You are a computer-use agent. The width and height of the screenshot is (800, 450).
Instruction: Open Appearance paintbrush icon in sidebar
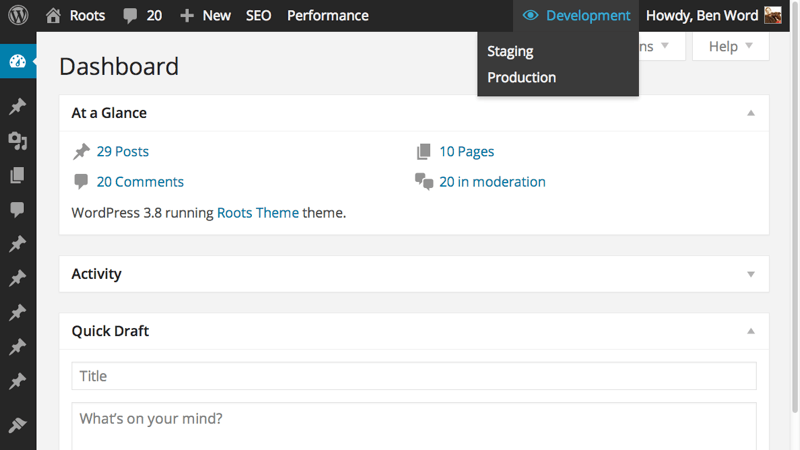[x=17, y=425]
